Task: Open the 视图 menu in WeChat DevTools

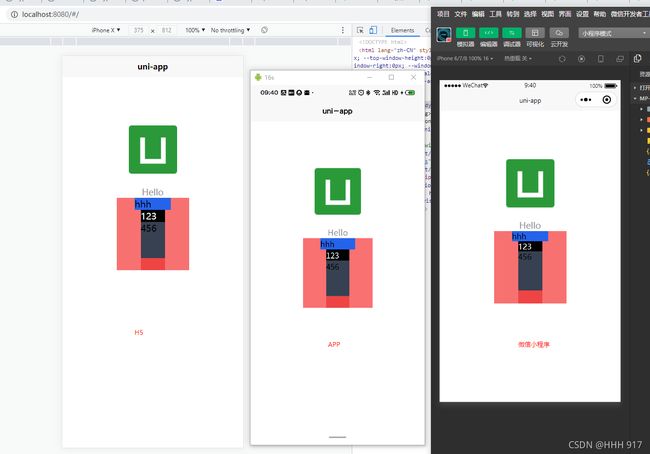Action: [547, 14]
